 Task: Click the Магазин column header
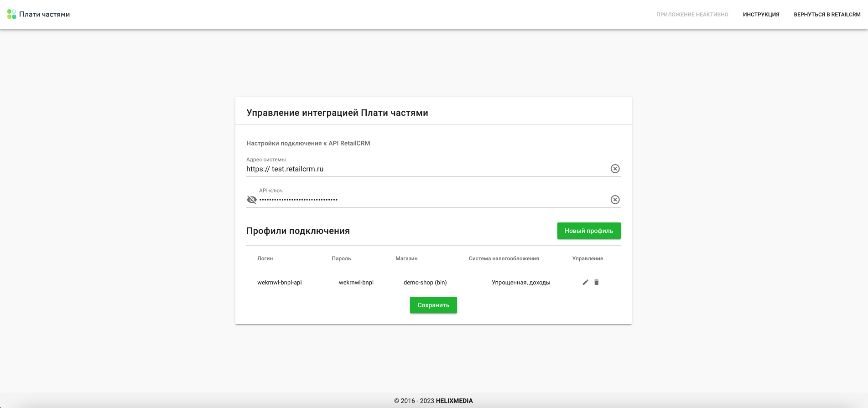(x=406, y=258)
